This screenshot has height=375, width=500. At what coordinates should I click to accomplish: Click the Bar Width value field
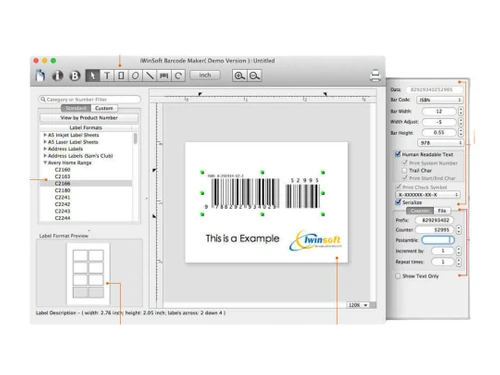(x=439, y=111)
